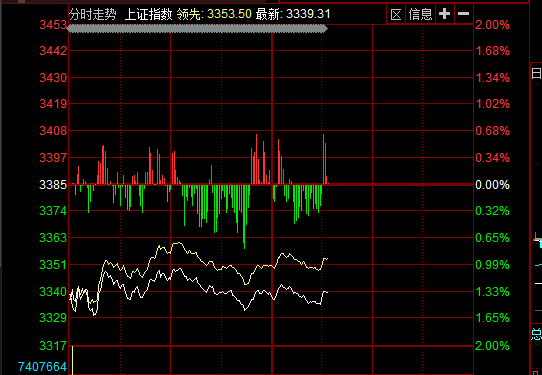Click the green 2.00% bottom percentage label
The image size is (542, 375).
(493, 346)
